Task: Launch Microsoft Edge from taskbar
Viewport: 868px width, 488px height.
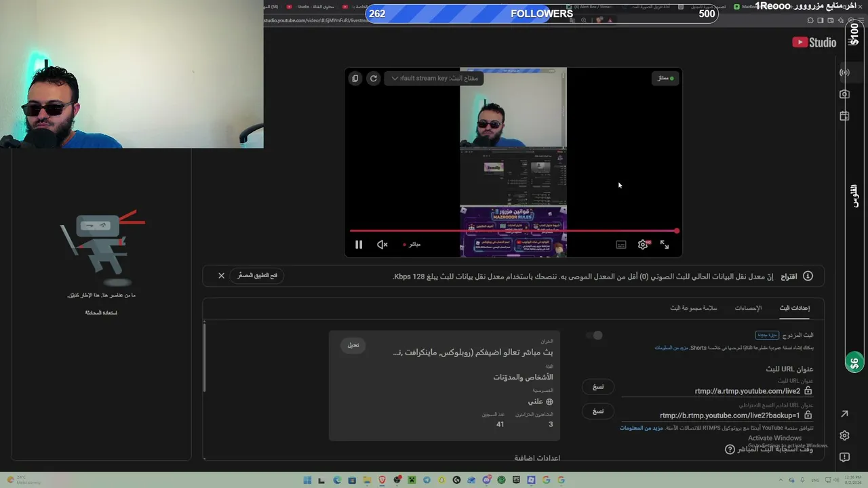Action: (x=337, y=480)
